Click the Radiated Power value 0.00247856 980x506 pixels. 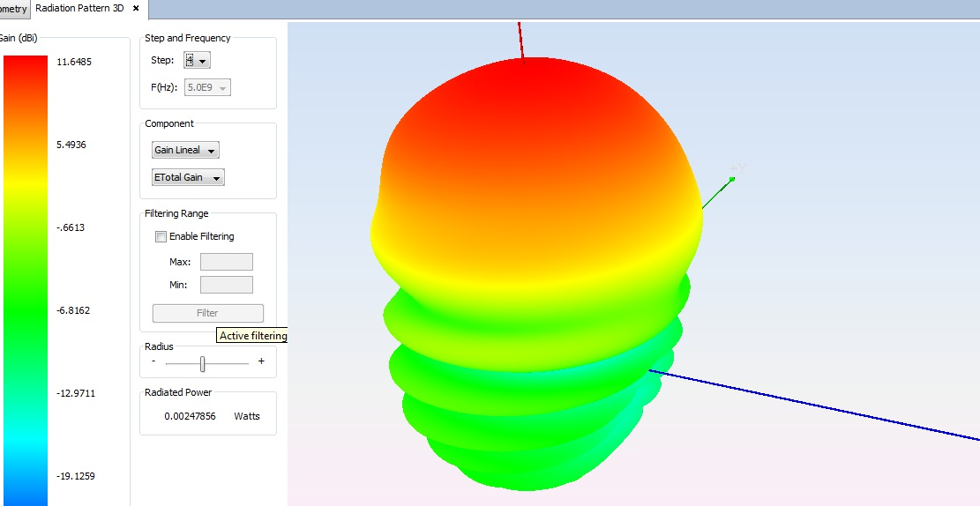point(190,416)
